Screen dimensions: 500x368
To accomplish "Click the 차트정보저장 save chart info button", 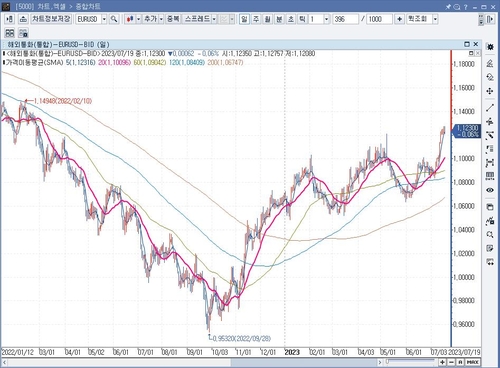I will pos(51,19).
